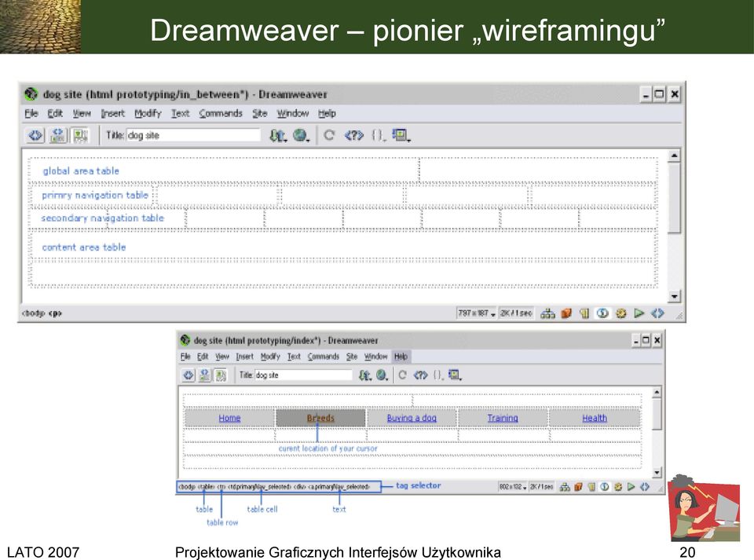Select <td.primaryNav_selected> tag in tag selector
Screen dimensions: 754x560
[x=259, y=487]
